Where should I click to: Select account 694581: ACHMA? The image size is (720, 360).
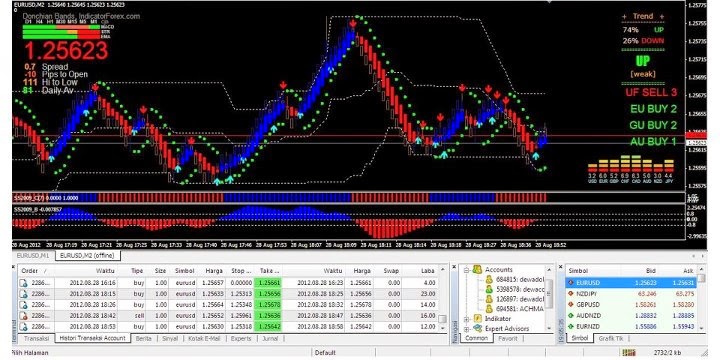pyautogui.click(x=519, y=309)
